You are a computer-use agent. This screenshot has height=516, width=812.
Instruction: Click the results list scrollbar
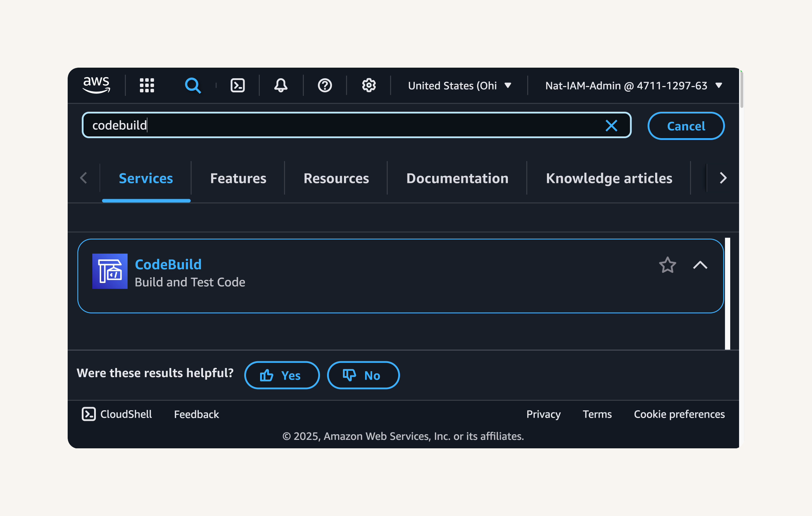point(727,294)
